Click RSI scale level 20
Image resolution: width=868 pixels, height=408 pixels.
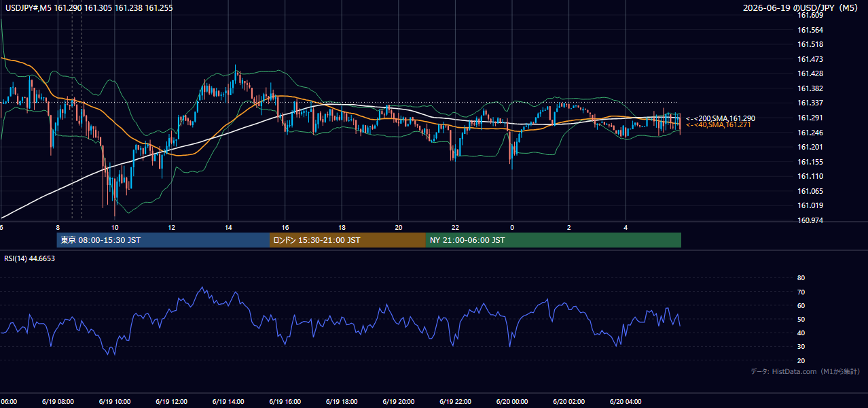(801, 360)
